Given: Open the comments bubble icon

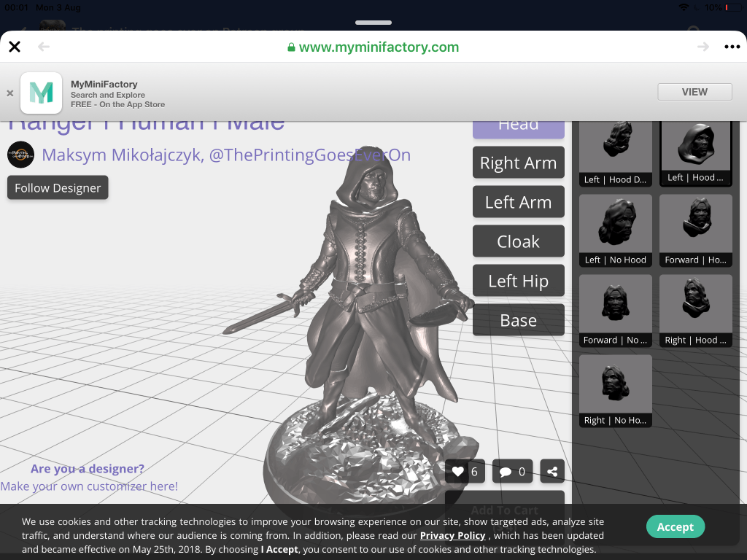Looking at the screenshot, I should [506, 472].
